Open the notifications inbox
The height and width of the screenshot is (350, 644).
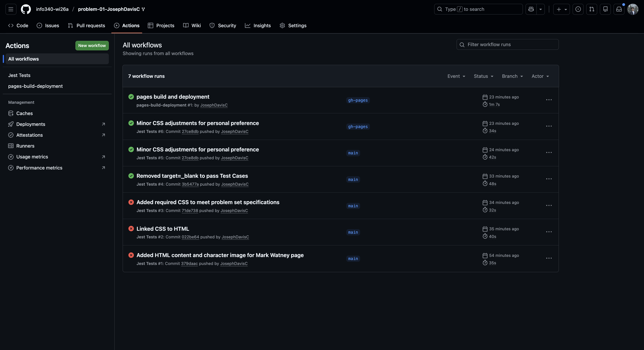tap(619, 9)
